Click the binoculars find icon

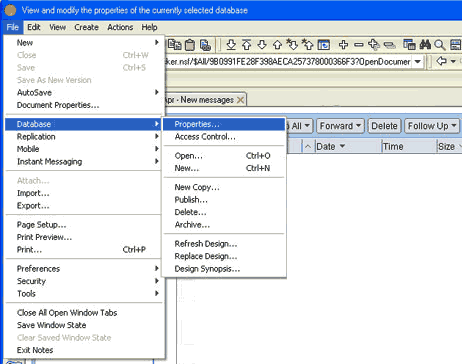425,44
